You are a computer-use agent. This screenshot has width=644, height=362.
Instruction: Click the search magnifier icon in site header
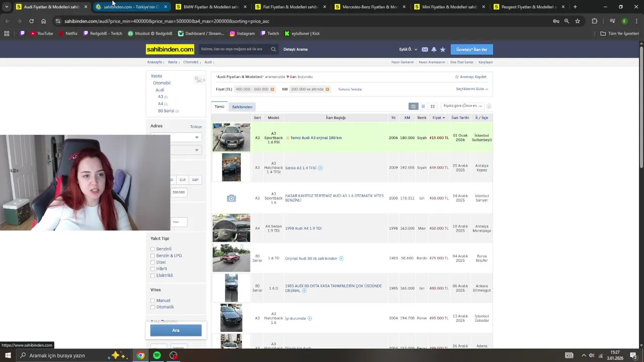pyautogui.click(x=273, y=49)
